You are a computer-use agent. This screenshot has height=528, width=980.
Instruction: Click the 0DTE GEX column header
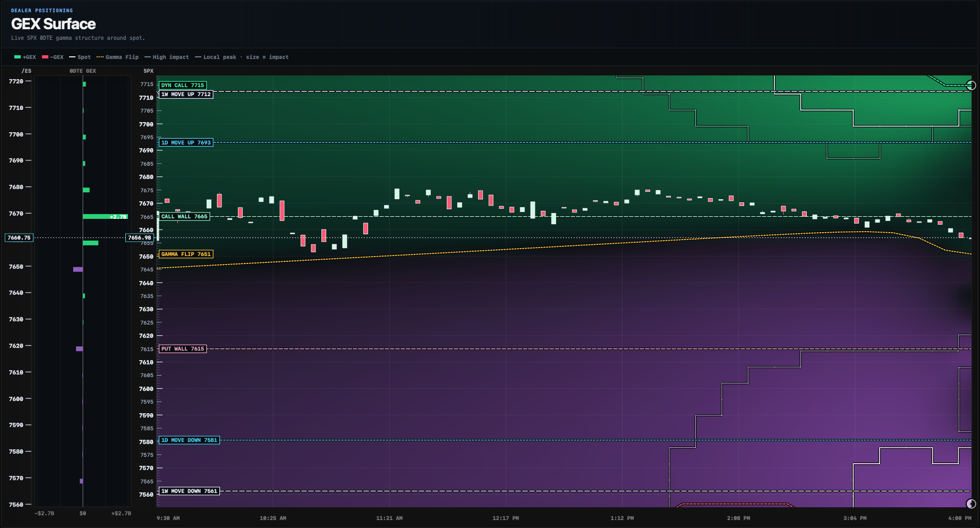(x=83, y=71)
